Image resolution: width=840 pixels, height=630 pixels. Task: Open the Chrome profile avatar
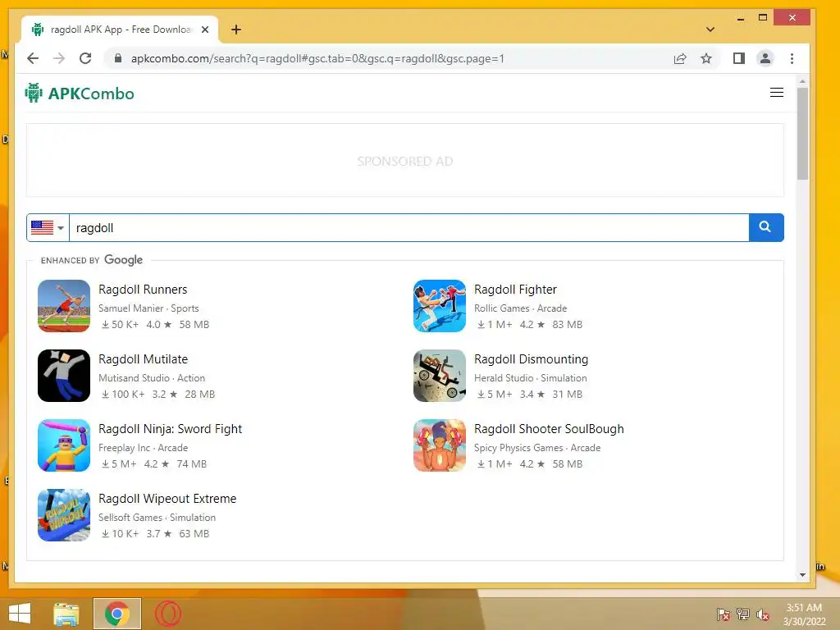click(x=765, y=58)
